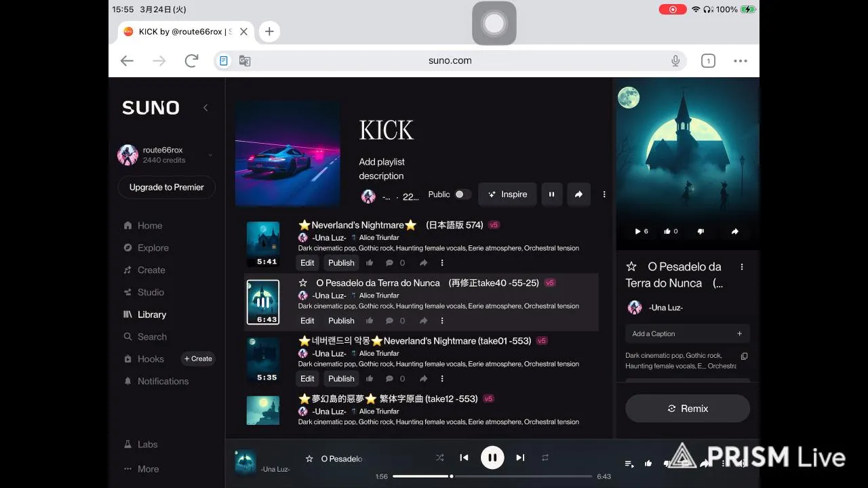
Task: Click Edit on 네버랜드의 악몽 song
Action: click(307, 379)
